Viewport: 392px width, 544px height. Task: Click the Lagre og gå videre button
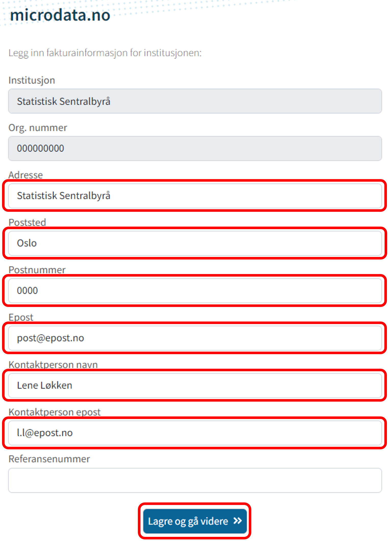195,521
